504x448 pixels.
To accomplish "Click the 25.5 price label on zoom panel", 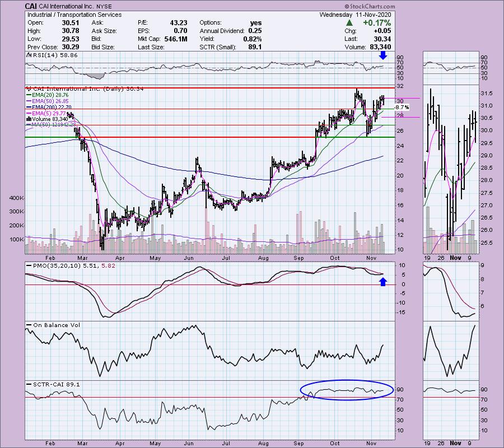I will pyautogui.click(x=487, y=243).
